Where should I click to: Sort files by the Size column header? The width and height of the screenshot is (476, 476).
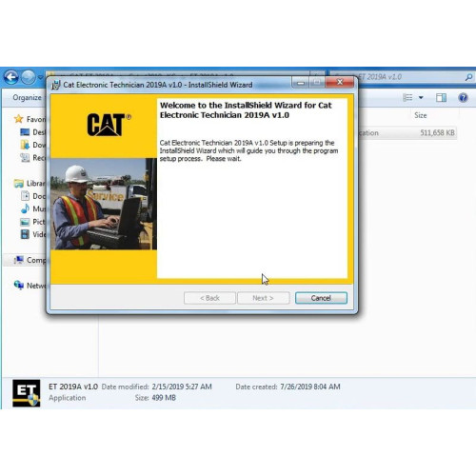[x=420, y=115]
